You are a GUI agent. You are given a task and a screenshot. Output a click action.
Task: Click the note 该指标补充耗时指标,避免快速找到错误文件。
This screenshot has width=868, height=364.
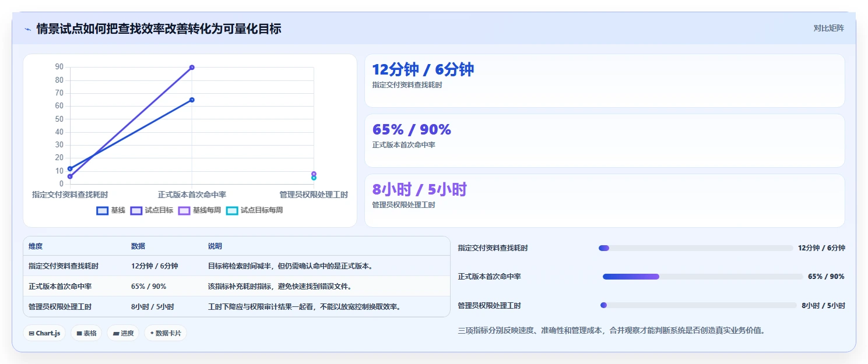280,287
